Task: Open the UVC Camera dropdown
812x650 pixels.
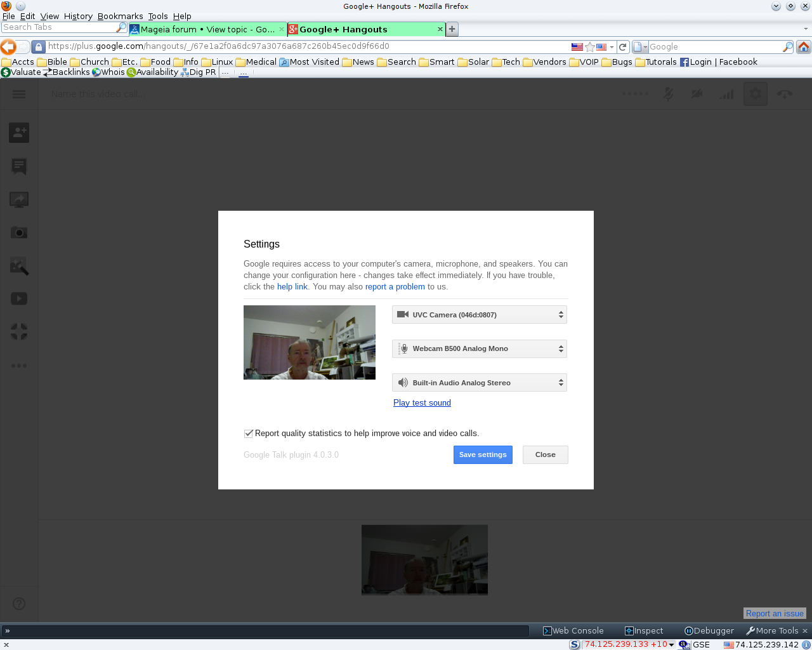Action: [480, 315]
